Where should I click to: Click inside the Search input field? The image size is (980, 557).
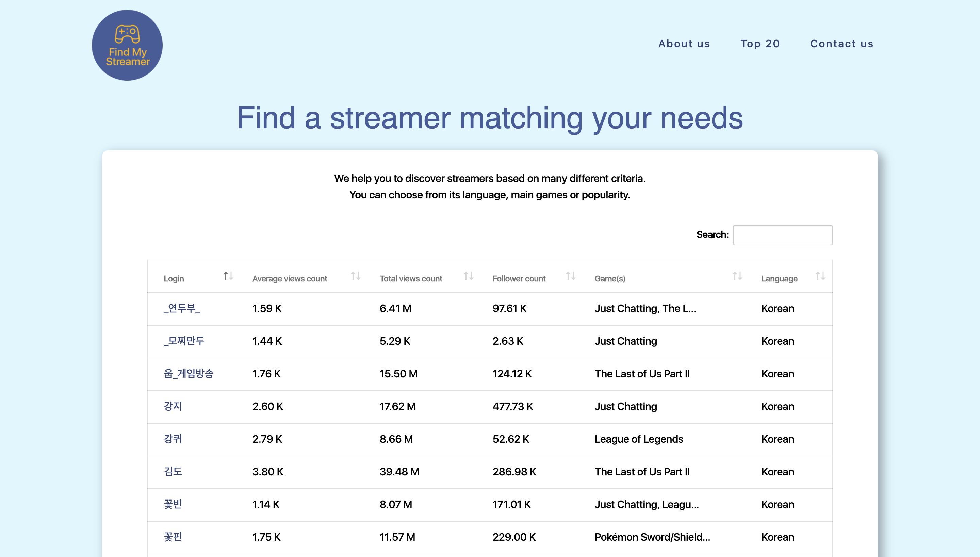pos(783,234)
